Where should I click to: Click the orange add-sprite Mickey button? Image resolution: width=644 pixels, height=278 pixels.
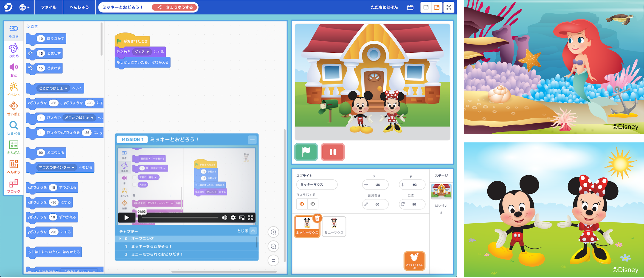tap(414, 261)
